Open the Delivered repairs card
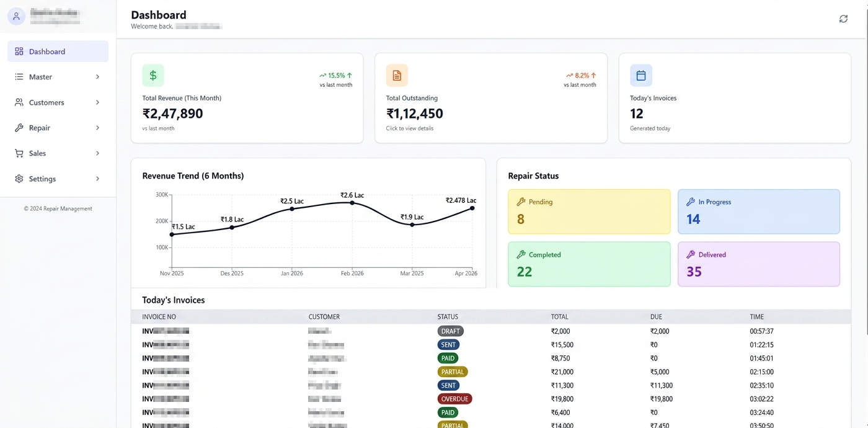868x428 pixels. [759, 264]
